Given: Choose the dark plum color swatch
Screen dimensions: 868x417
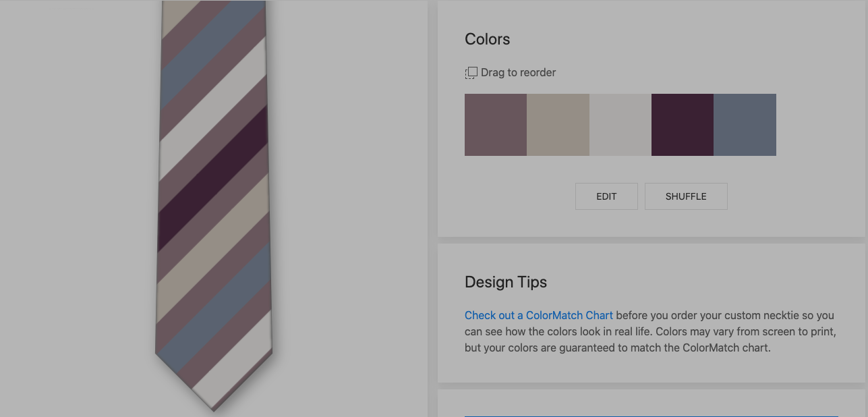Looking at the screenshot, I should click(x=683, y=125).
